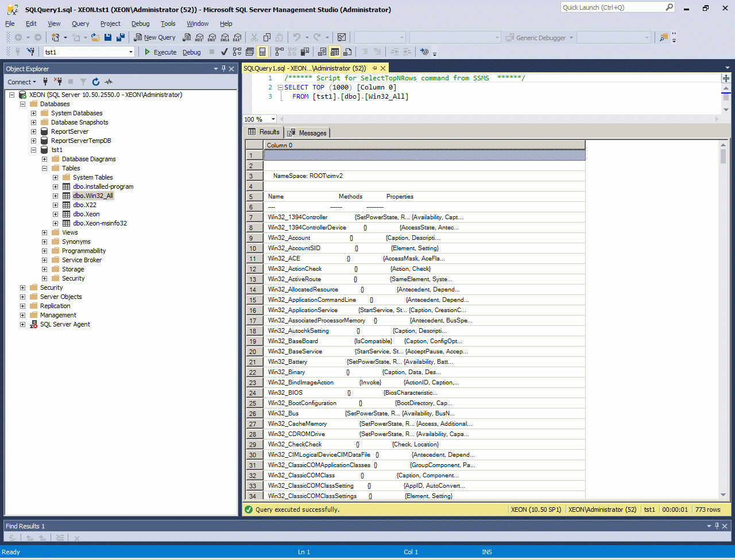This screenshot has width=735, height=560.
Task: Select Results to Grid output mode
Action: 335,52
